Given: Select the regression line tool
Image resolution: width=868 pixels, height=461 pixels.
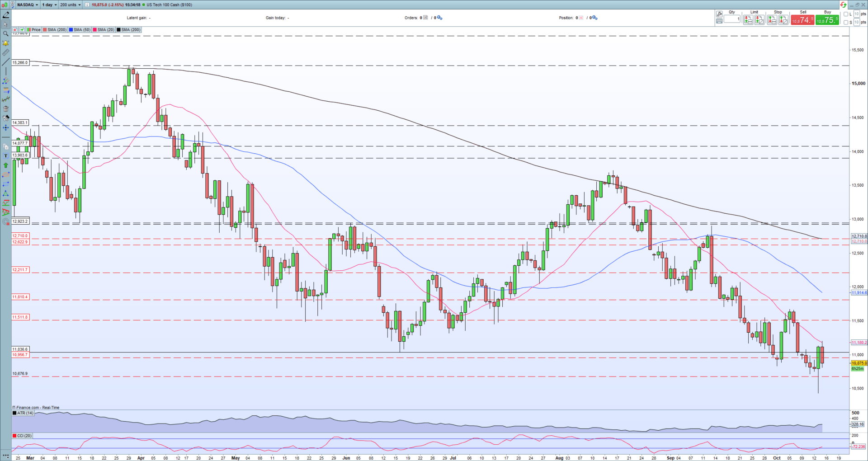Looking at the screenshot, I should click(6, 99).
